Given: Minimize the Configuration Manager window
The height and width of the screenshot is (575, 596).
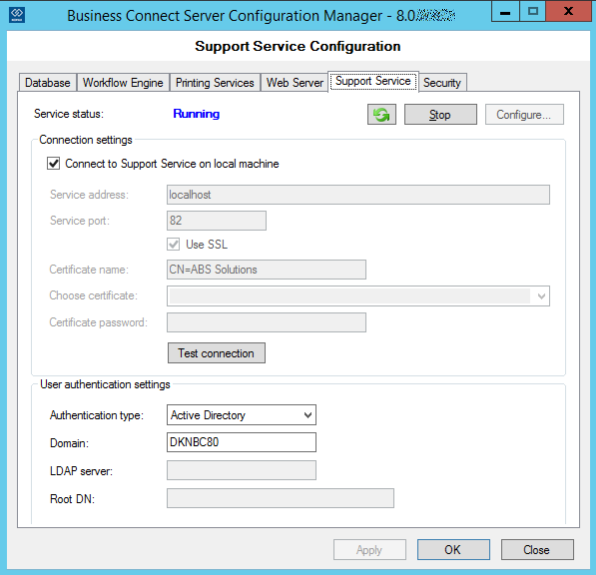Looking at the screenshot, I should click(505, 11).
